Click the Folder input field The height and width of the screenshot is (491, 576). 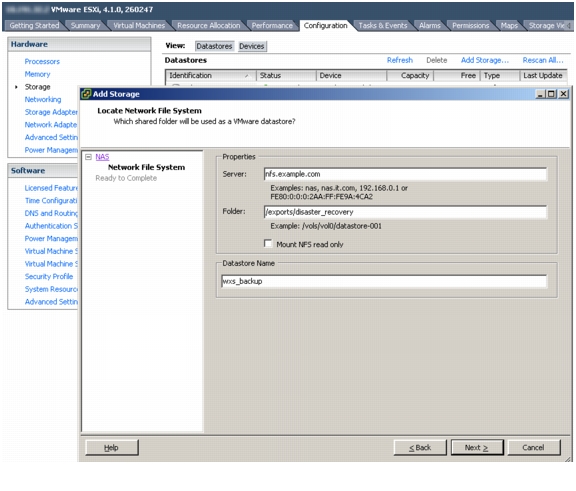405,212
